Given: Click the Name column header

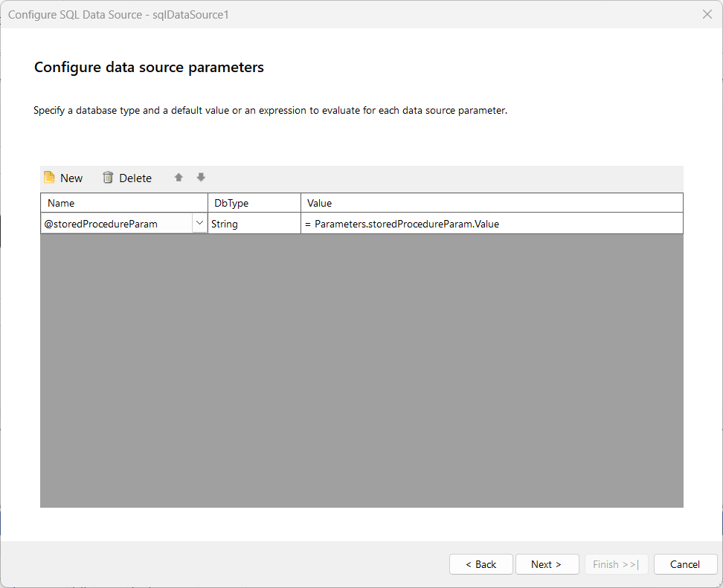Looking at the screenshot, I should (x=124, y=203).
